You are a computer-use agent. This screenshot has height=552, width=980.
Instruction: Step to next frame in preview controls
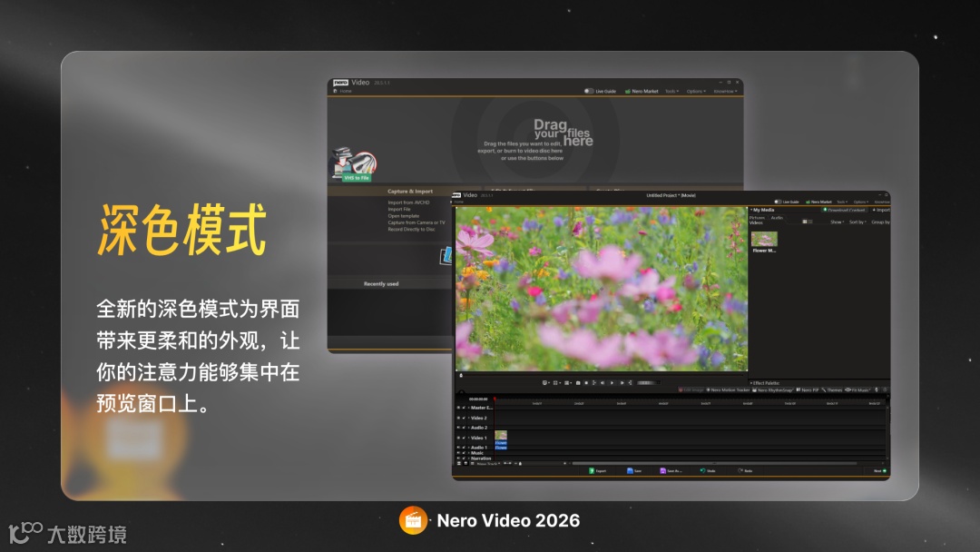[622, 382]
